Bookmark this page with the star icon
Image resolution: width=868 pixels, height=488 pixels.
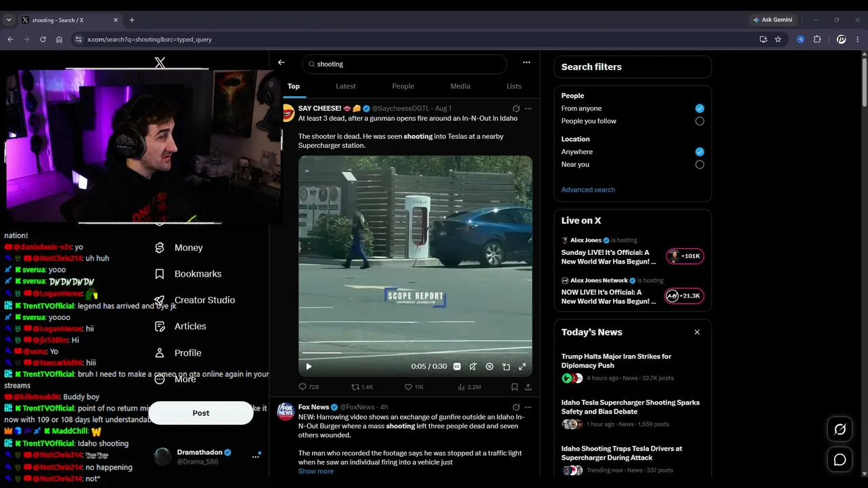click(x=778, y=39)
